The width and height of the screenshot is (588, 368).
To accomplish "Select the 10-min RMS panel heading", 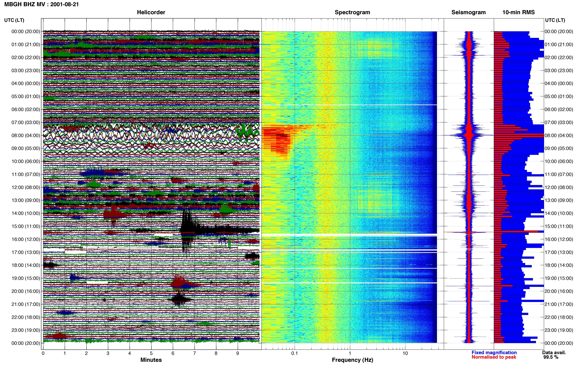I will pos(518,12).
